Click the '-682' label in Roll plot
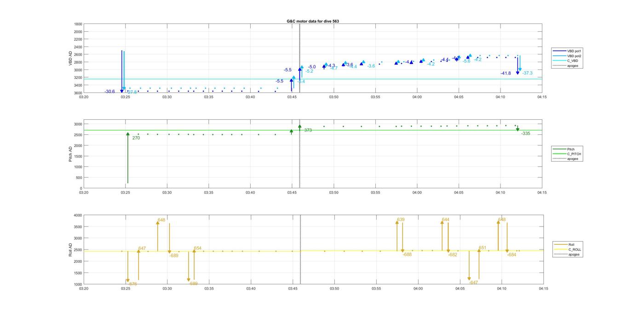The height and width of the screenshot is (319, 644). (453, 255)
